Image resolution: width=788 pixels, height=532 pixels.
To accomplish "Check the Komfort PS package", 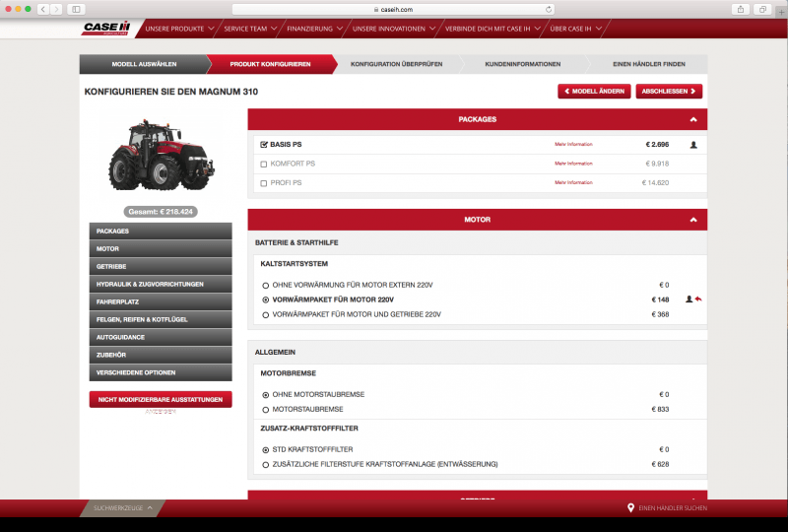I will [263, 164].
